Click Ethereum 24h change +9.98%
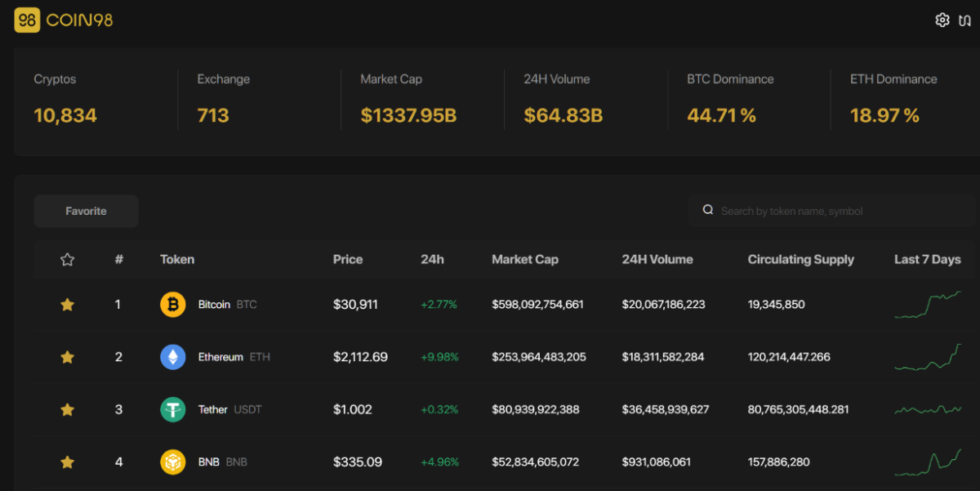This screenshot has height=491, width=980. [439, 357]
